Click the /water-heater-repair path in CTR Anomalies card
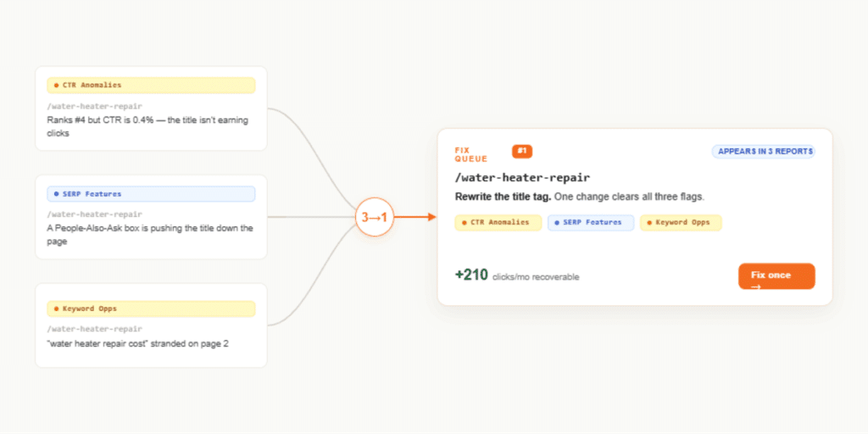The width and height of the screenshot is (868, 434). [x=94, y=106]
